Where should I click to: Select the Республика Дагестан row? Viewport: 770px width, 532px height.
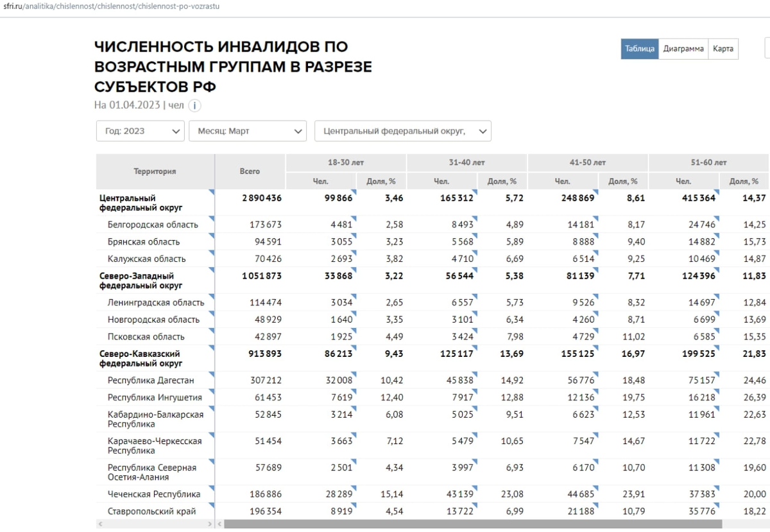click(x=433, y=380)
